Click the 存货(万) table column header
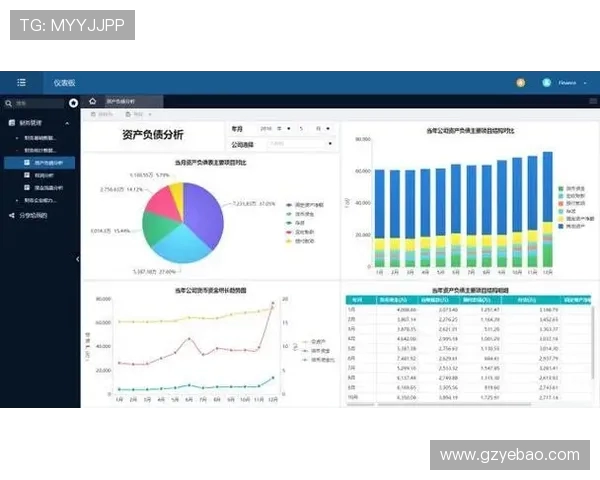 [531, 300]
